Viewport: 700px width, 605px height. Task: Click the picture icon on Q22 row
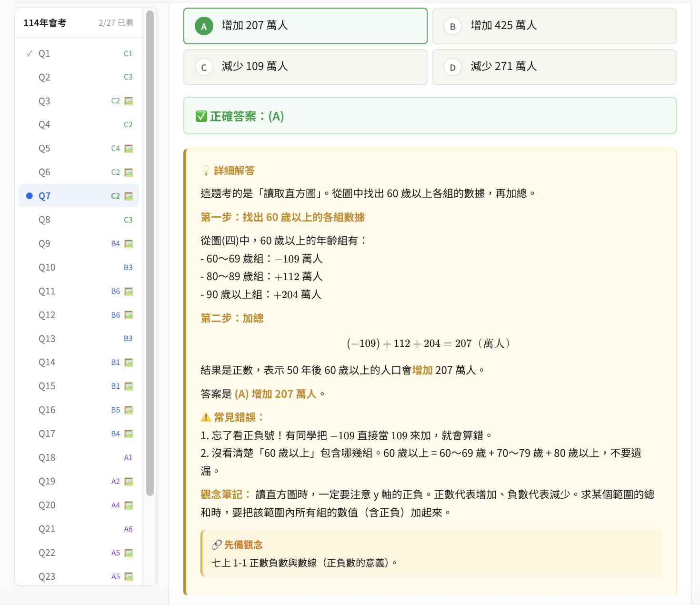click(129, 553)
